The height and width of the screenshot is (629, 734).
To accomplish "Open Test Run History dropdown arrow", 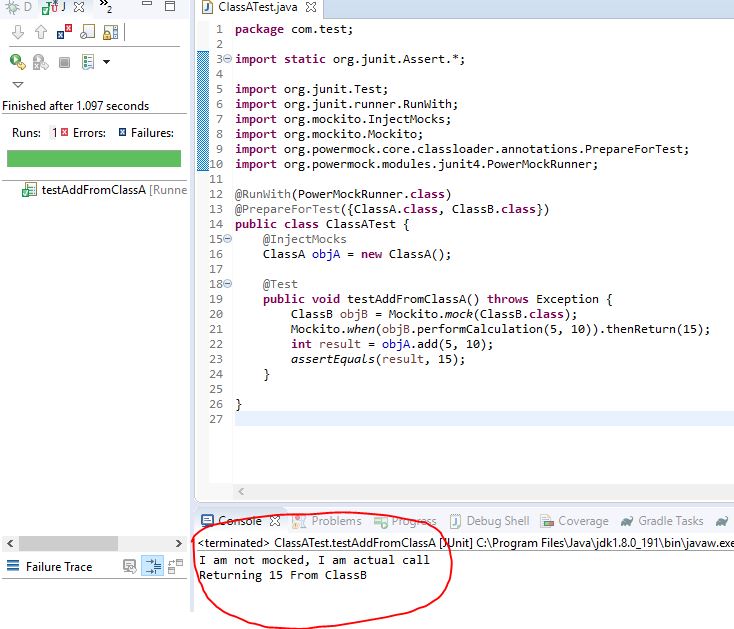I will [106, 62].
